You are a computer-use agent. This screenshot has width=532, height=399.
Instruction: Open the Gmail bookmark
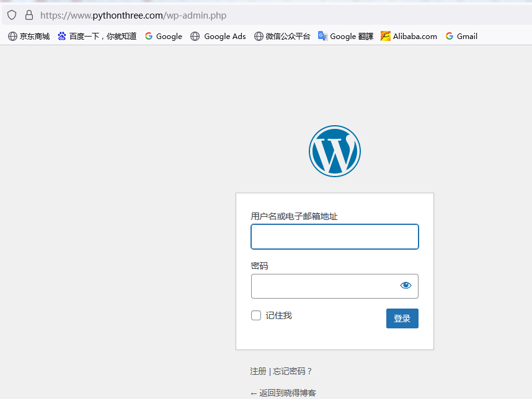click(x=461, y=37)
